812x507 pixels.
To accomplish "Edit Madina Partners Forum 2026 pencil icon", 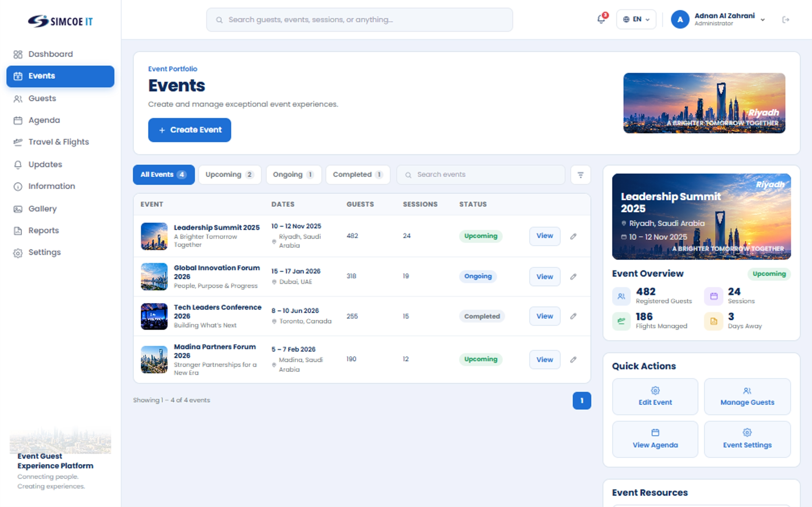I will [573, 360].
